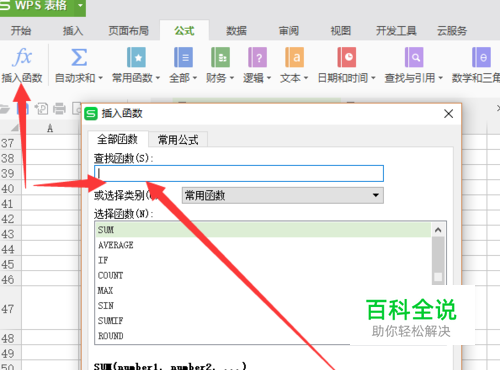This screenshot has height=370, width=500.
Task: Click the 文本 text functions icon
Action: pyautogui.click(x=294, y=57)
